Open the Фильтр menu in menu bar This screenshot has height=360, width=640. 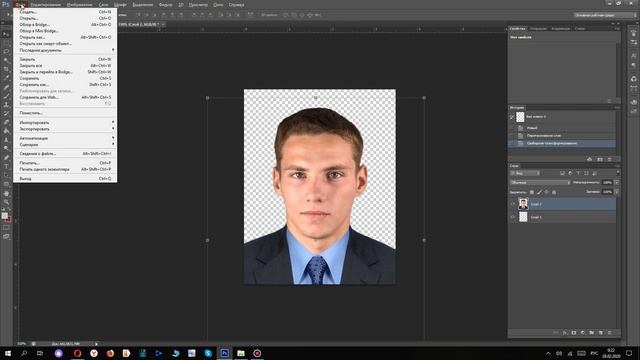[165, 5]
